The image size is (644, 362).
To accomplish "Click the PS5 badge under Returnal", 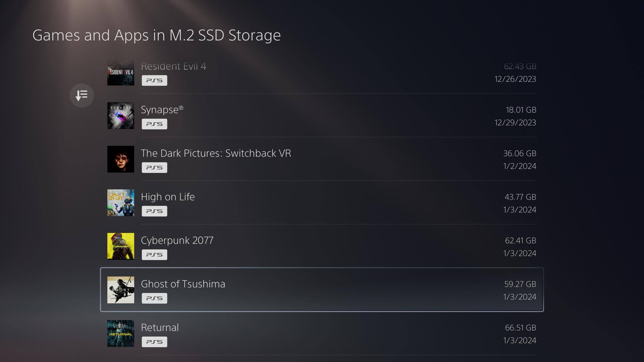I will (154, 342).
